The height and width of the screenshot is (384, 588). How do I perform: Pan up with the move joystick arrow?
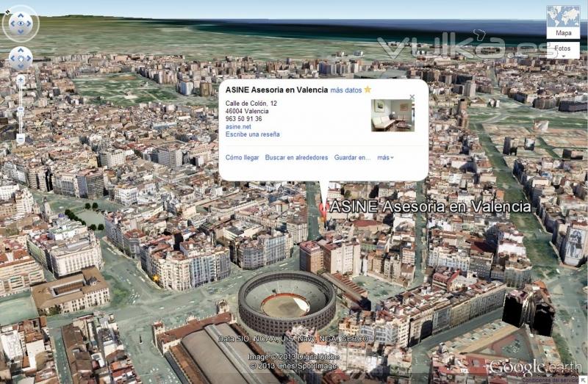[21, 50]
